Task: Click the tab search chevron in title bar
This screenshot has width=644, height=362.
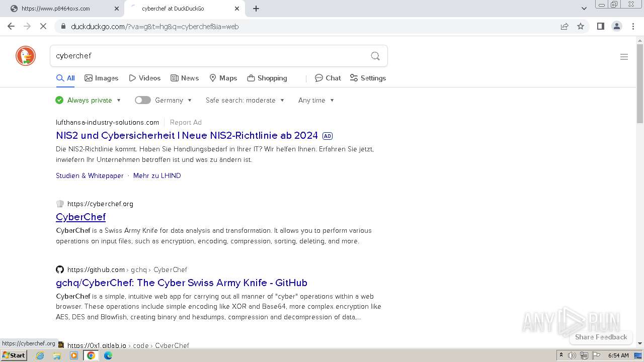Action: pos(584,9)
